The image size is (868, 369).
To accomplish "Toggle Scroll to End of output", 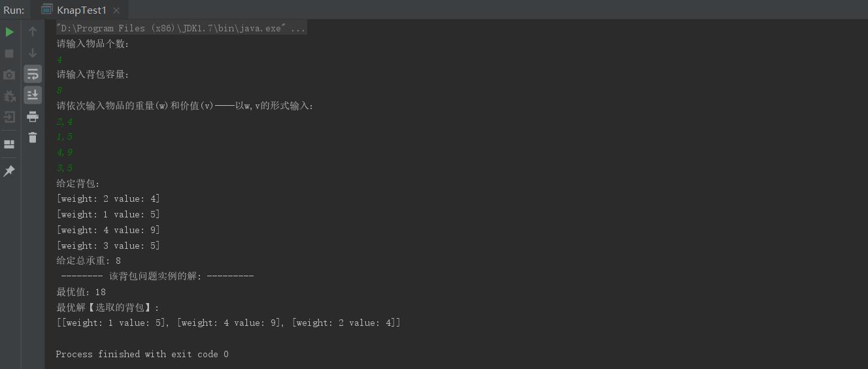I will tap(33, 95).
